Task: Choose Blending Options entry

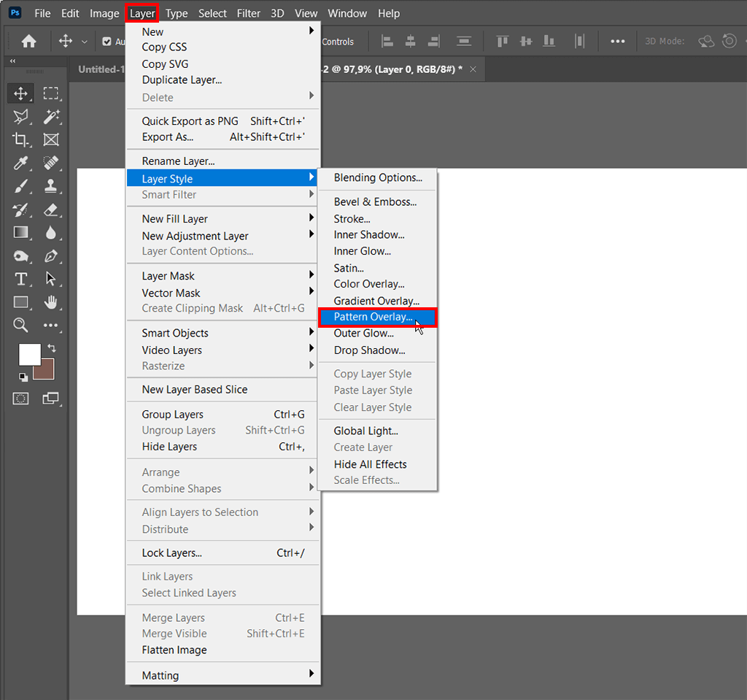Action: 377,178
